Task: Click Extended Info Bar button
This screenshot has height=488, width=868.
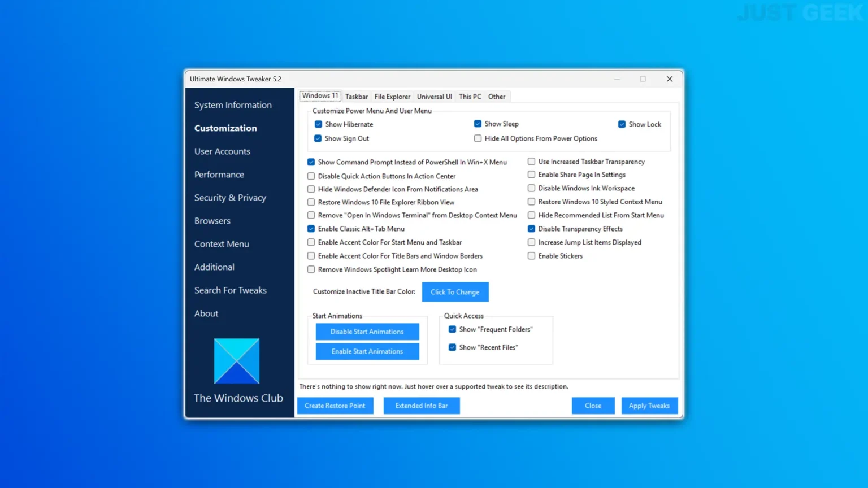Action: [422, 406]
